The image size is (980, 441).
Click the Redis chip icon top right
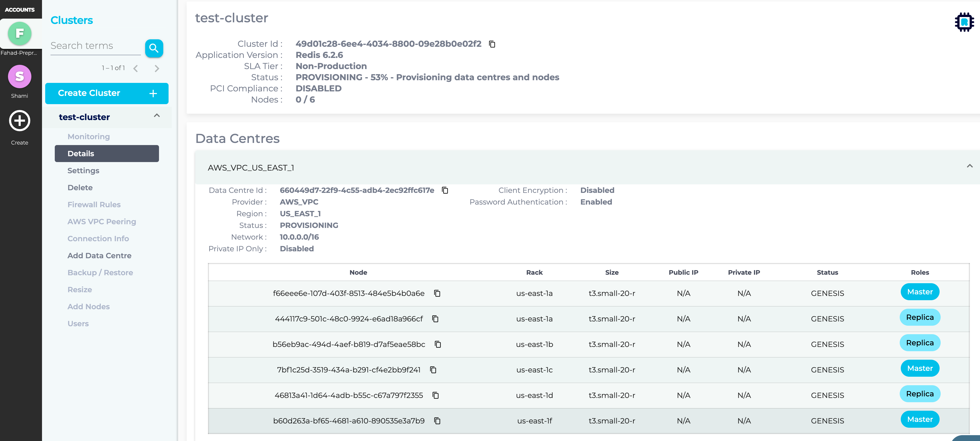click(964, 22)
